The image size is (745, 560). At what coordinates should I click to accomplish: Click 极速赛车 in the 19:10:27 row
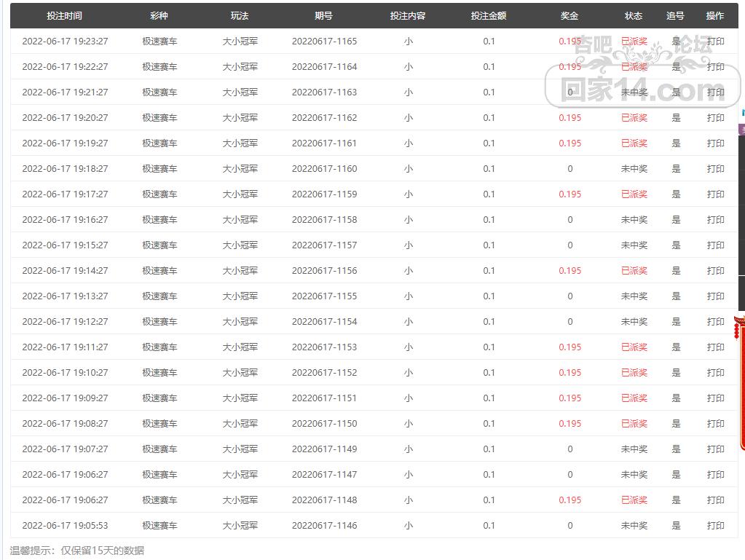(x=159, y=373)
